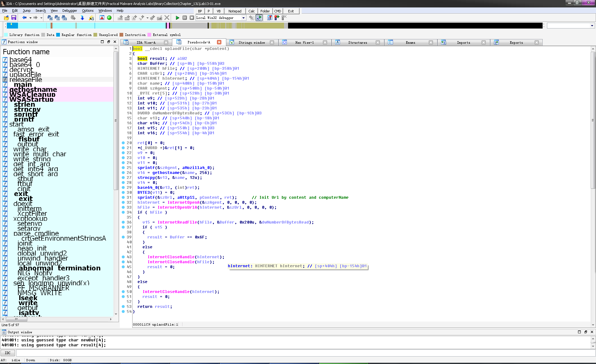Switch to the Strings window tab
The height and width of the screenshot is (364, 596).
251,42
